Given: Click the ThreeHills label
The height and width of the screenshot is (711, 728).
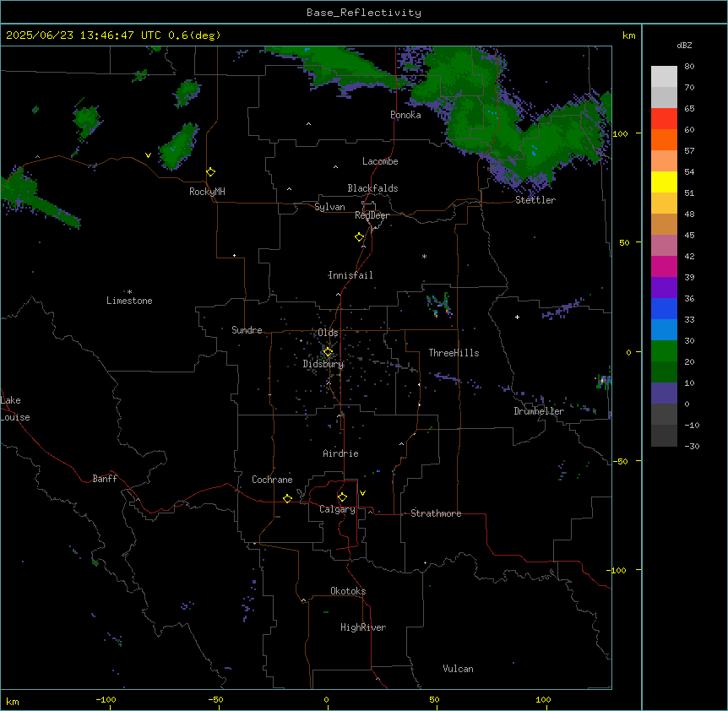Looking at the screenshot, I should pyautogui.click(x=454, y=353).
